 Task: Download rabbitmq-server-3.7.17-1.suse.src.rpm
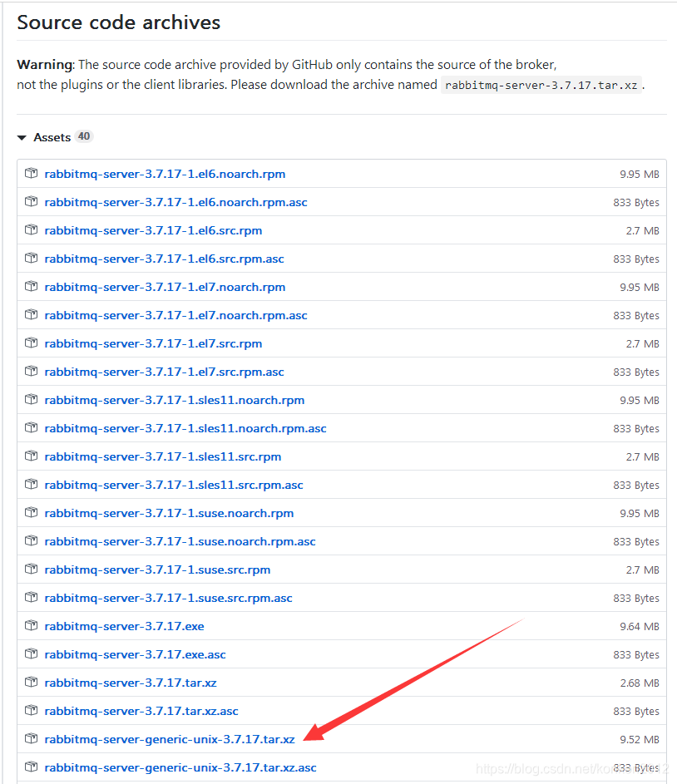coord(157,570)
